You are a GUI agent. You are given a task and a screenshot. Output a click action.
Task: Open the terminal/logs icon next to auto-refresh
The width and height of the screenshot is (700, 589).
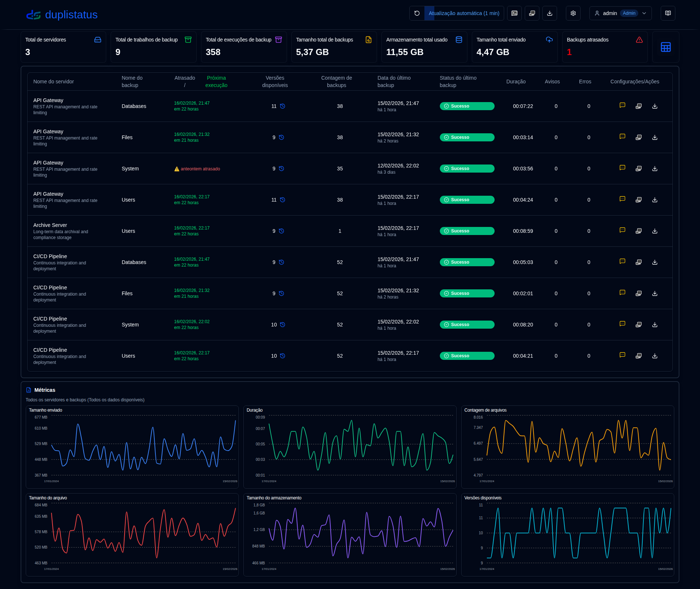pos(514,13)
